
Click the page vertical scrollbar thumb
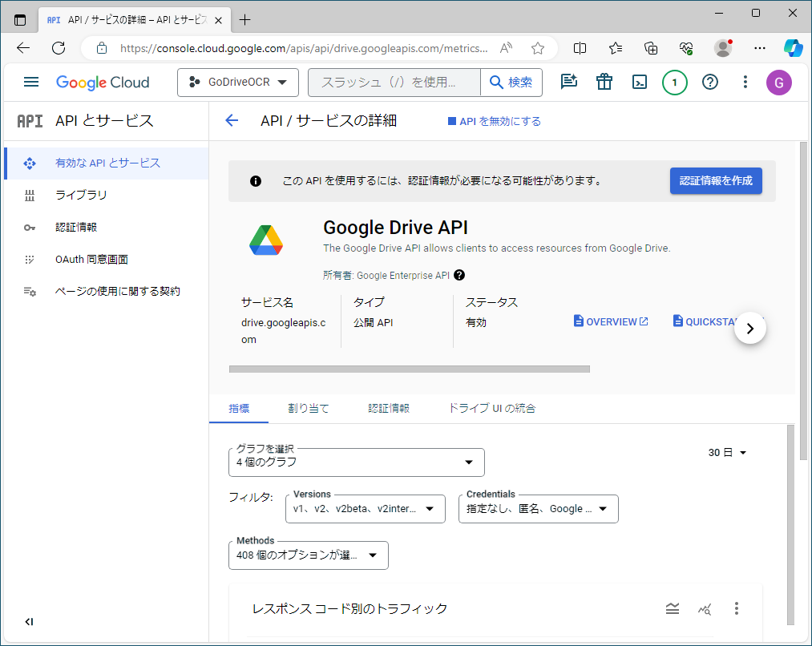803,301
